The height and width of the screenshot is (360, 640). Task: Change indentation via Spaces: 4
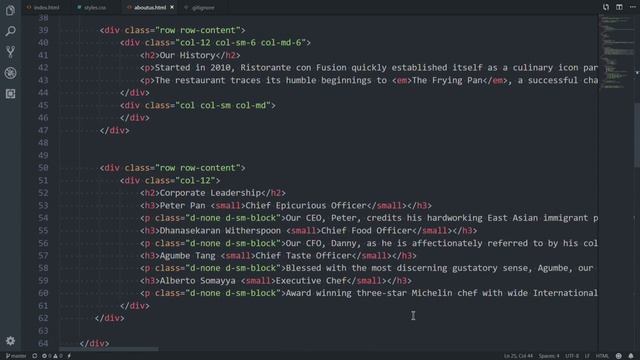(549, 356)
